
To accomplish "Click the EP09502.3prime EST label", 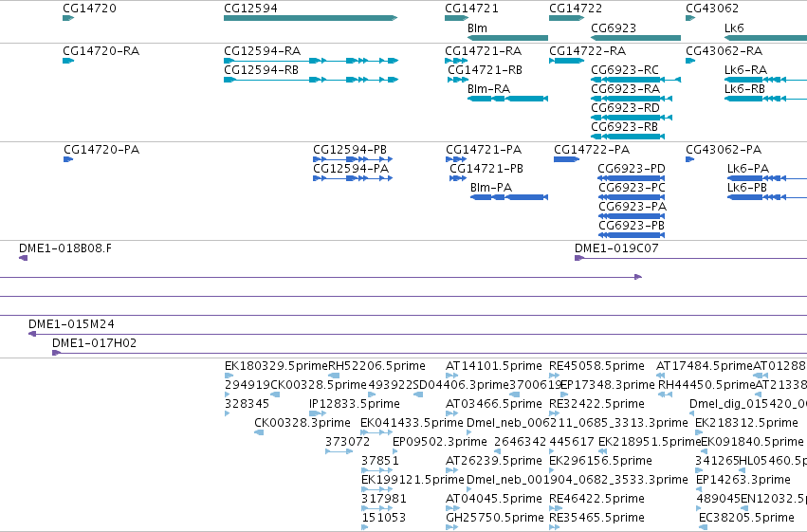I will pyautogui.click(x=439, y=442).
